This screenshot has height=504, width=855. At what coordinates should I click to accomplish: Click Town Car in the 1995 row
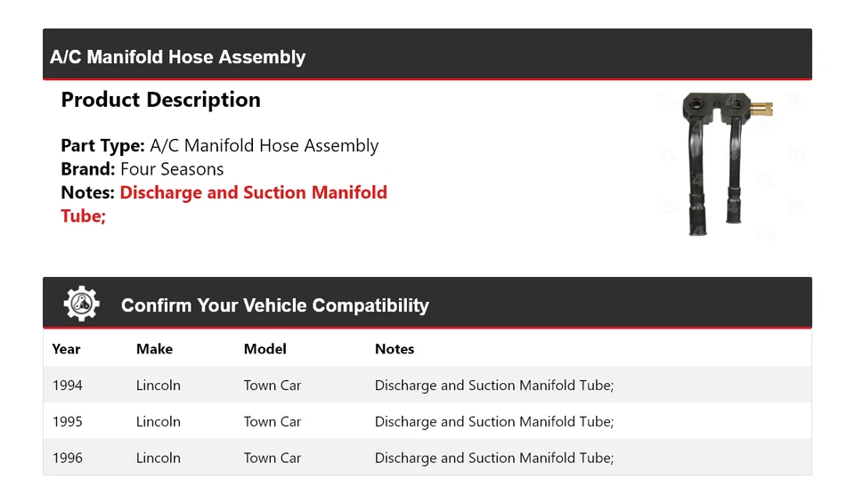coord(273,422)
